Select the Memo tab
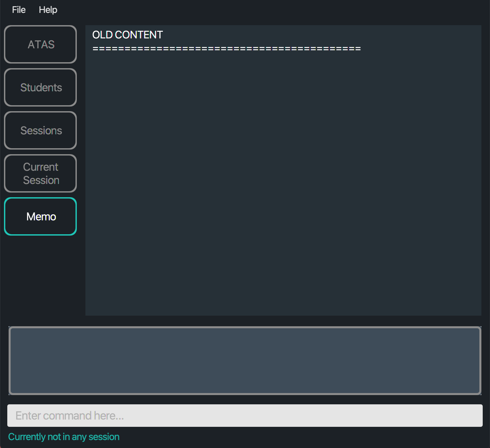 40,216
